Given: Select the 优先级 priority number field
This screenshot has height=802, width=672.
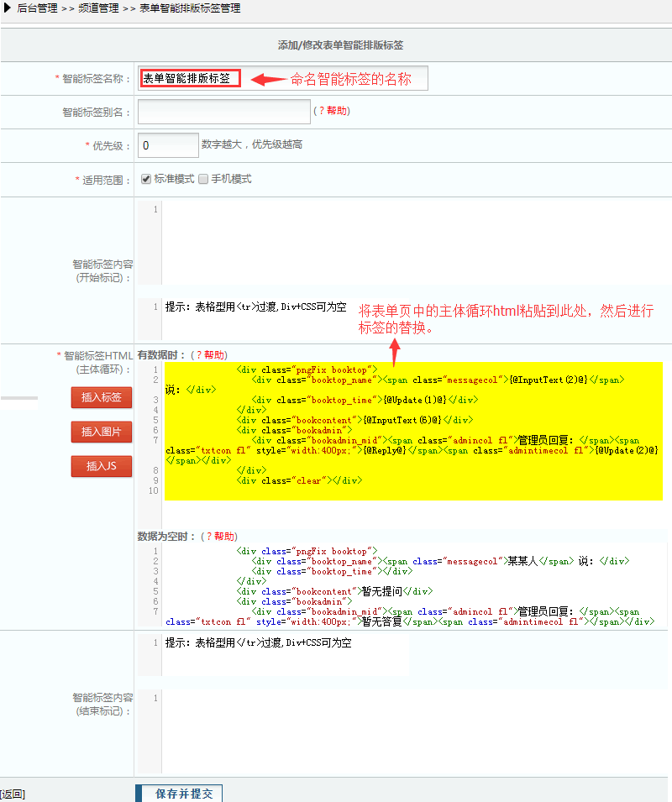Looking at the screenshot, I should [168, 145].
